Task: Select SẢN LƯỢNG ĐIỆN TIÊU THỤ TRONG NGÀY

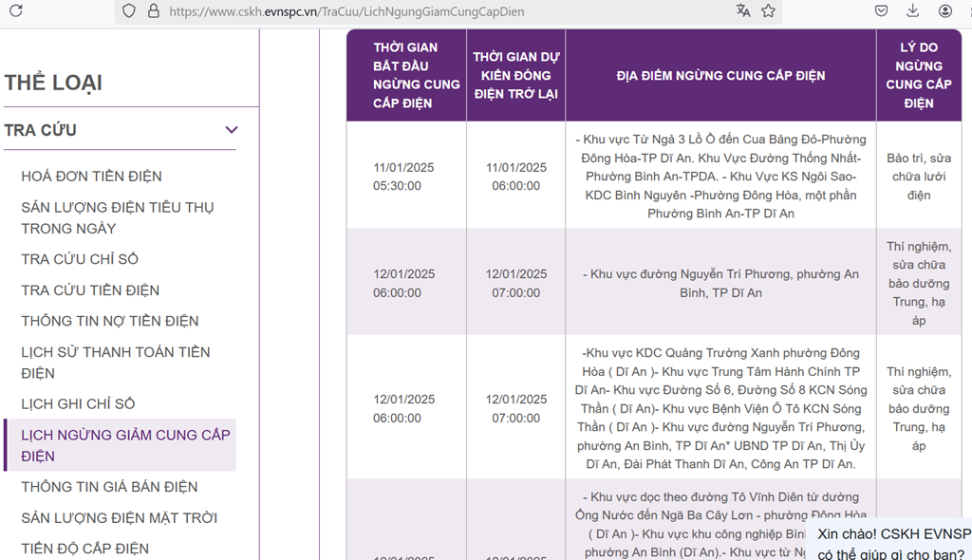Action: [118, 217]
